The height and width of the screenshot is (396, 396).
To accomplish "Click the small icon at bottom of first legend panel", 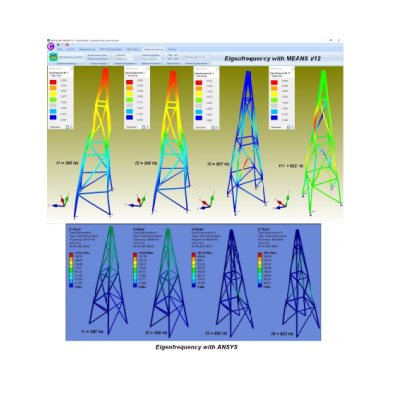I will pyautogui.click(x=67, y=127).
